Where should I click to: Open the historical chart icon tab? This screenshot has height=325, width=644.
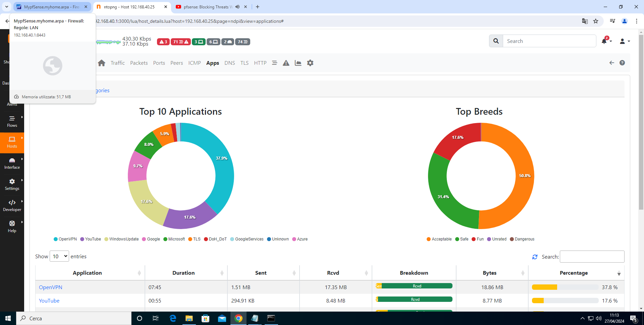pyautogui.click(x=298, y=63)
